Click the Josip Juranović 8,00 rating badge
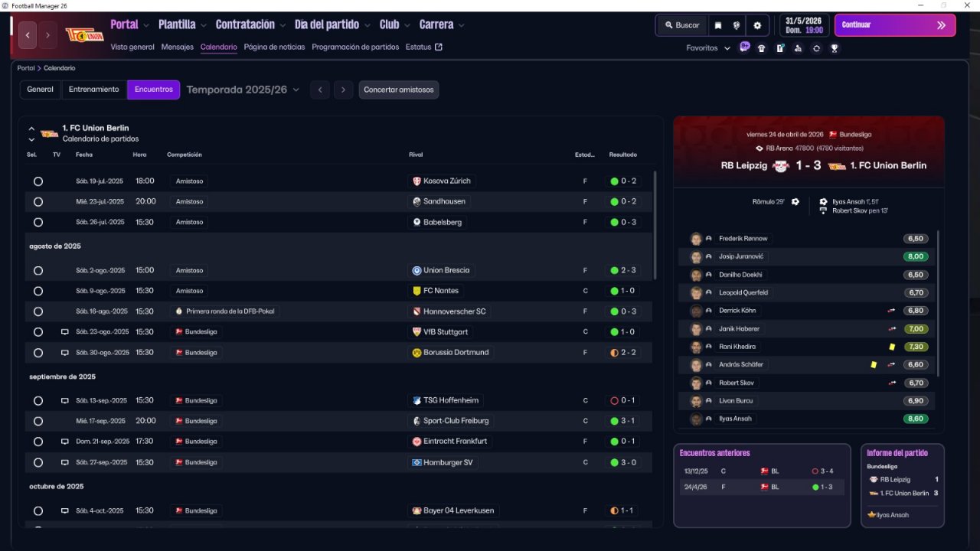 click(x=916, y=257)
